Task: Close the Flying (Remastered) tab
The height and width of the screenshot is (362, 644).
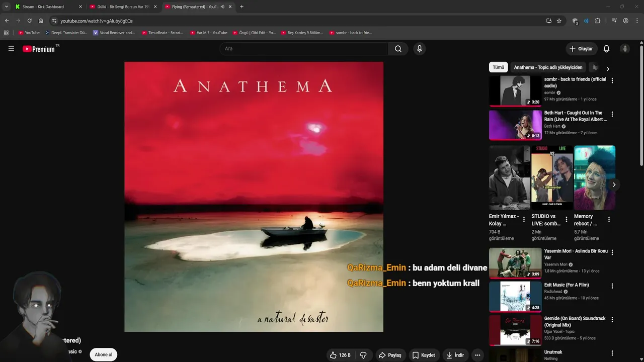Action: 230,7
